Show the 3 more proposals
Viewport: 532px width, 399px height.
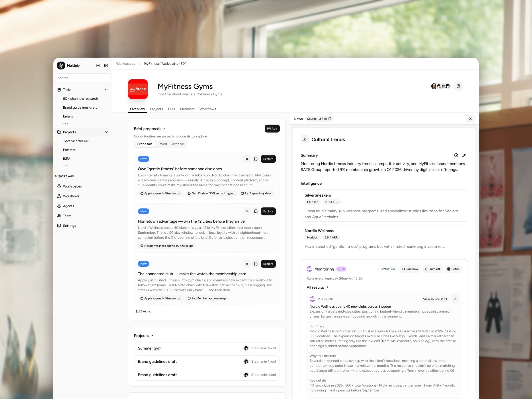point(144,311)
